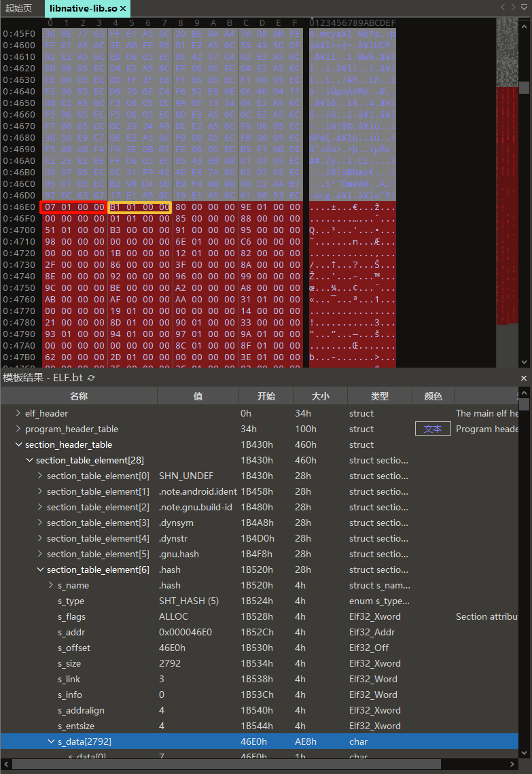The image size is (532, 774).
Task: Open the tab list dropdown arrow
Action: click(x=525, y=7)
